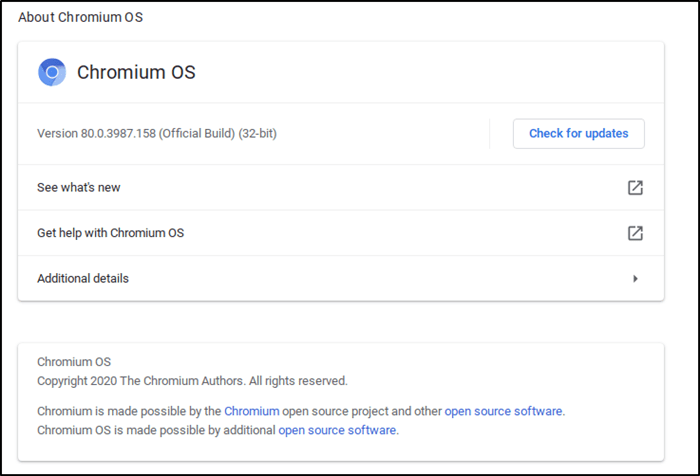The image size is (700, 476).
Task: Open the first open source software link
Action: (503, 411)
